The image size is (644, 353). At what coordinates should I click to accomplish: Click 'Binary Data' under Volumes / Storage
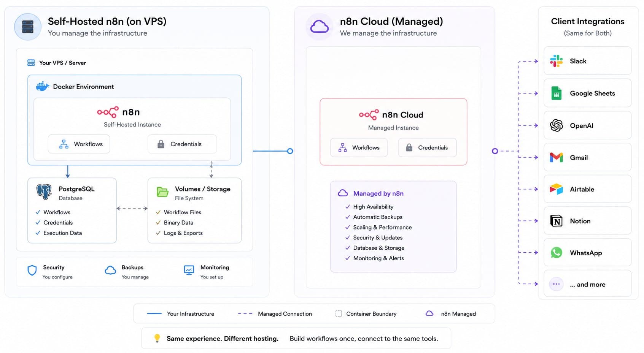pyautogui.click(x=175, y=223)
